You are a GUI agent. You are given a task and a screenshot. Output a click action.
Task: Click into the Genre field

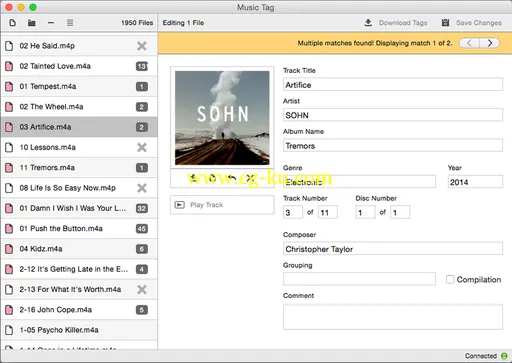click(359, 182)
